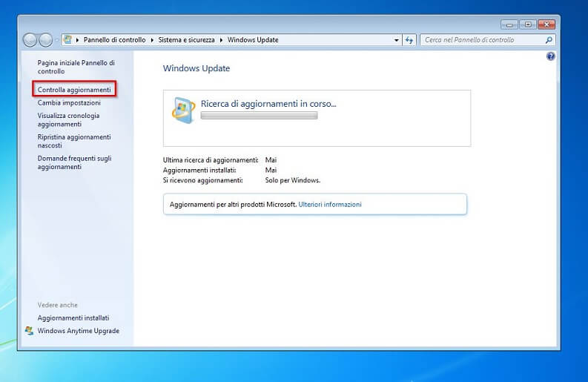
Task: Click the Cerca nel Pannello di controllo field
Action: tap(487, 40)
